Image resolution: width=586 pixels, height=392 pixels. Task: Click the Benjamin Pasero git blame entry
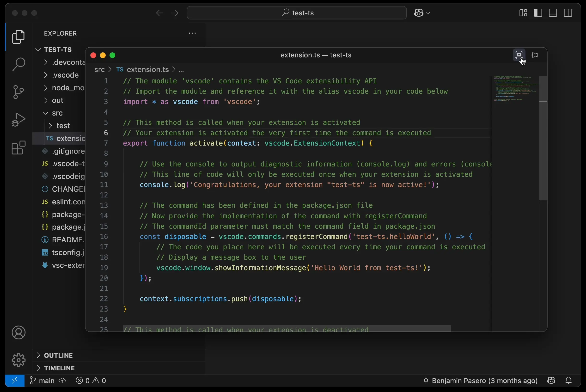click(481, 380)
